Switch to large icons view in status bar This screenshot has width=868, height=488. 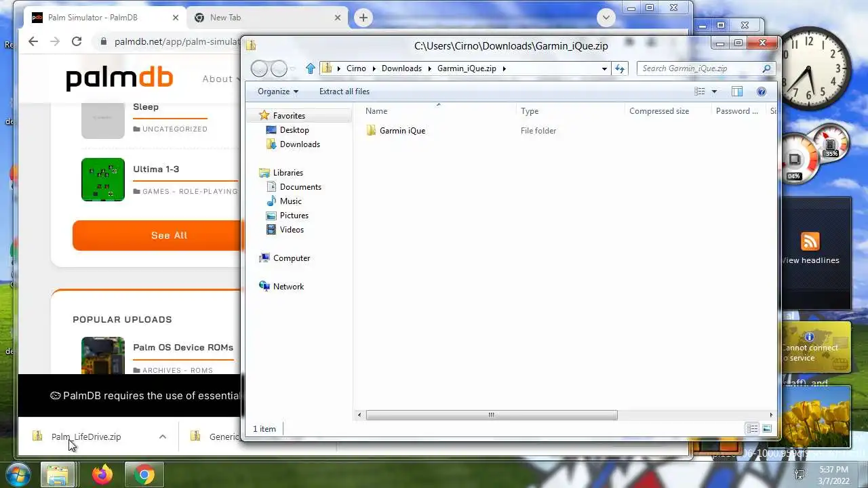click(x=767, y=429)
